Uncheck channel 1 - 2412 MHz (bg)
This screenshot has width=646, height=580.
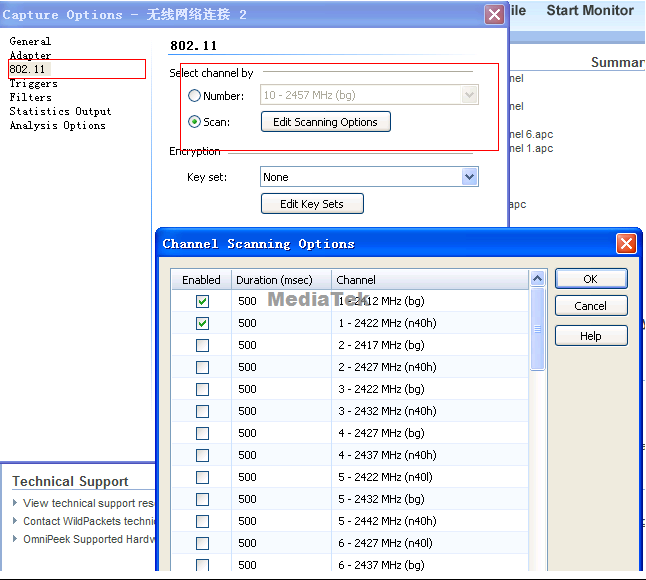[x=202, y=301]
